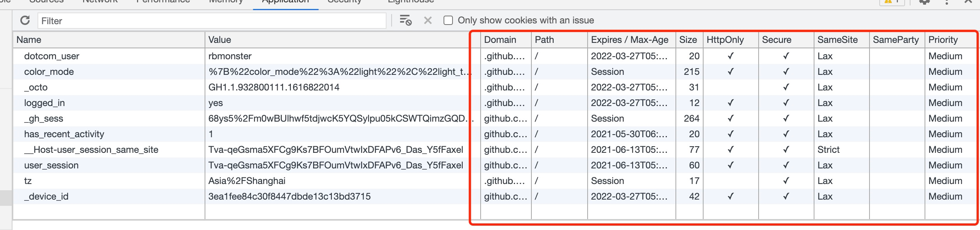Focus the cookie Filter input field
Viewport: 980px width, 230px height.
[212, 21]
